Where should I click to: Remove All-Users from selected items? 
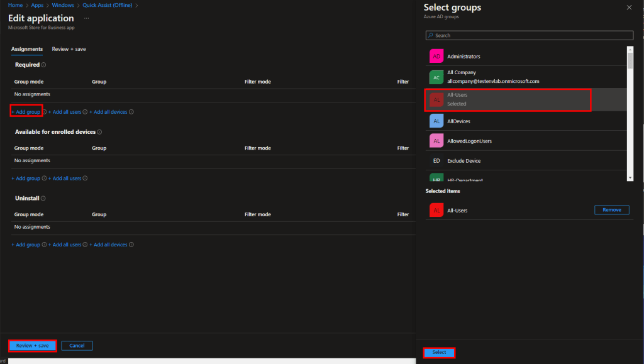tap(611, 210)
